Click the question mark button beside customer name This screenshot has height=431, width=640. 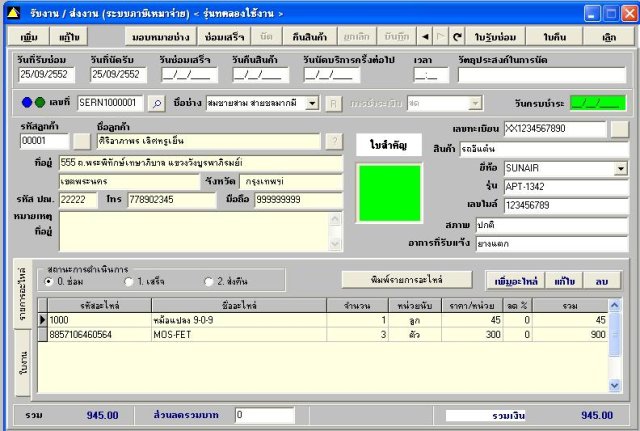point(335,141)
